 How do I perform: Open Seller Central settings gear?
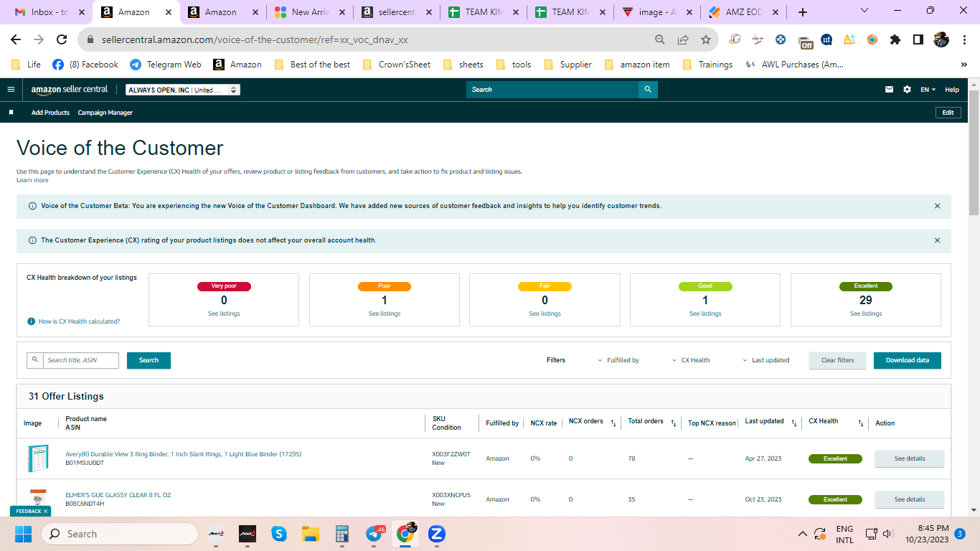[908, 90]
